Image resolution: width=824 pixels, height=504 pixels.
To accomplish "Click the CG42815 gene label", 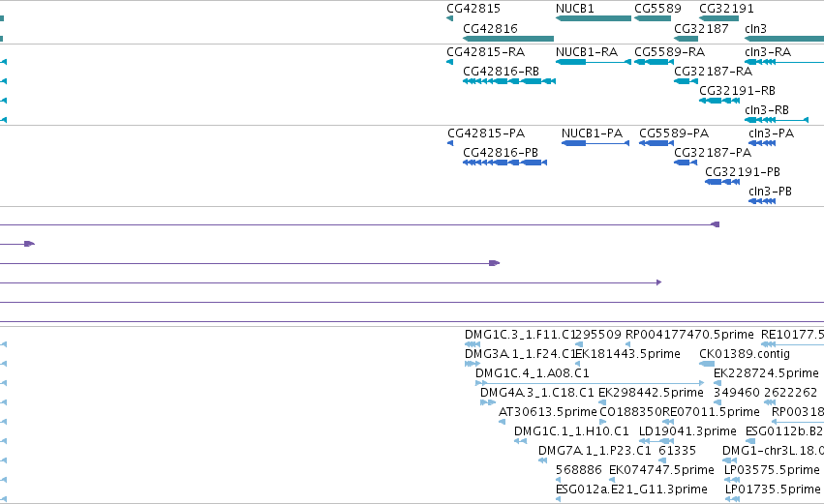I will click(x=473, y=9).
